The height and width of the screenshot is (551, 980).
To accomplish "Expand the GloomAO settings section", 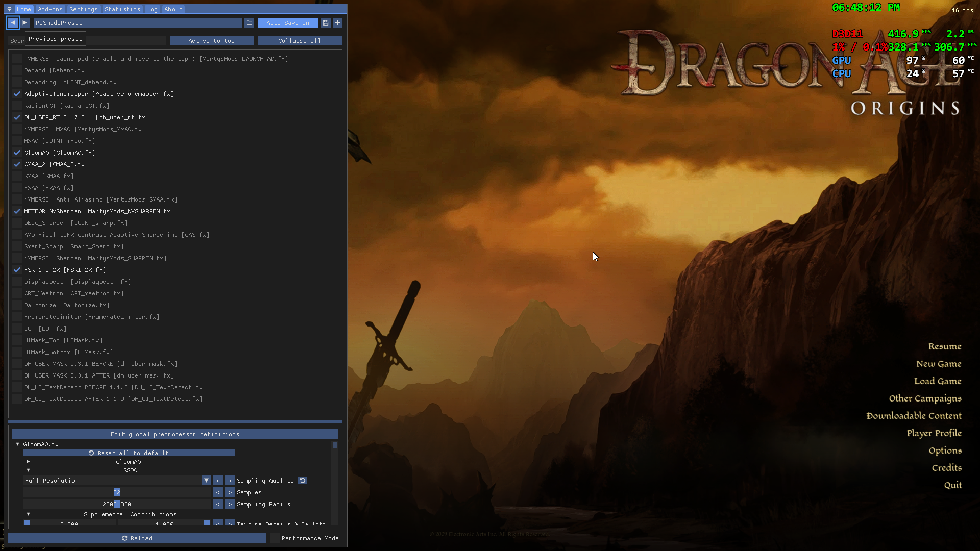I will coord(28,462).
